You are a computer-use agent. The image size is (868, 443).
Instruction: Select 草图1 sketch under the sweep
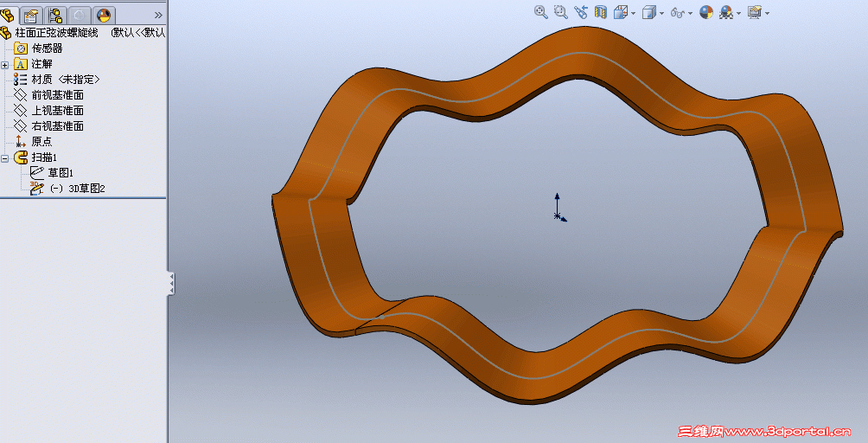[61, 173]
